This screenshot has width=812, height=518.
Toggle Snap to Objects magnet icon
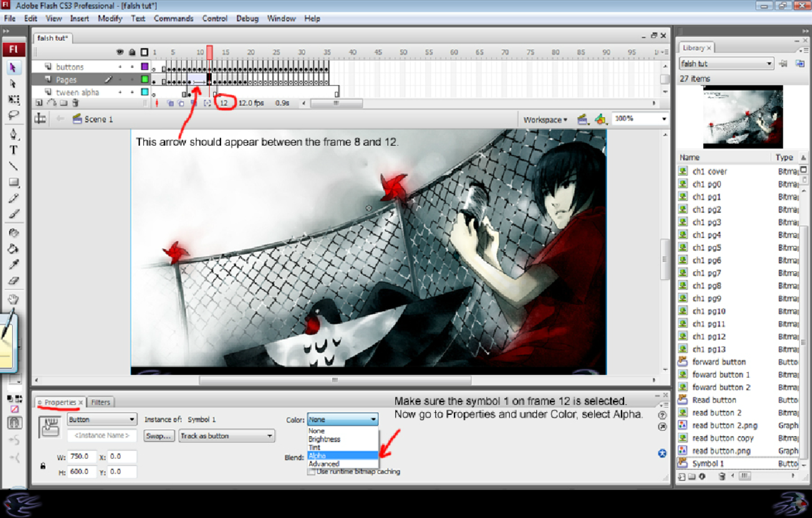pyautogui.click(x=14, y=423)
